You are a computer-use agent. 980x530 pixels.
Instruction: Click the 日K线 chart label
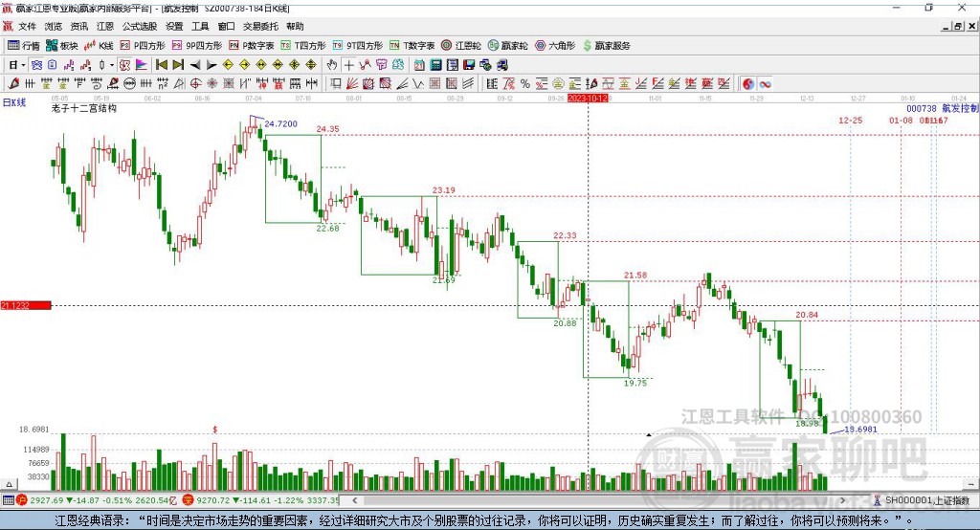pyautogui.click(x=14, y=102)
